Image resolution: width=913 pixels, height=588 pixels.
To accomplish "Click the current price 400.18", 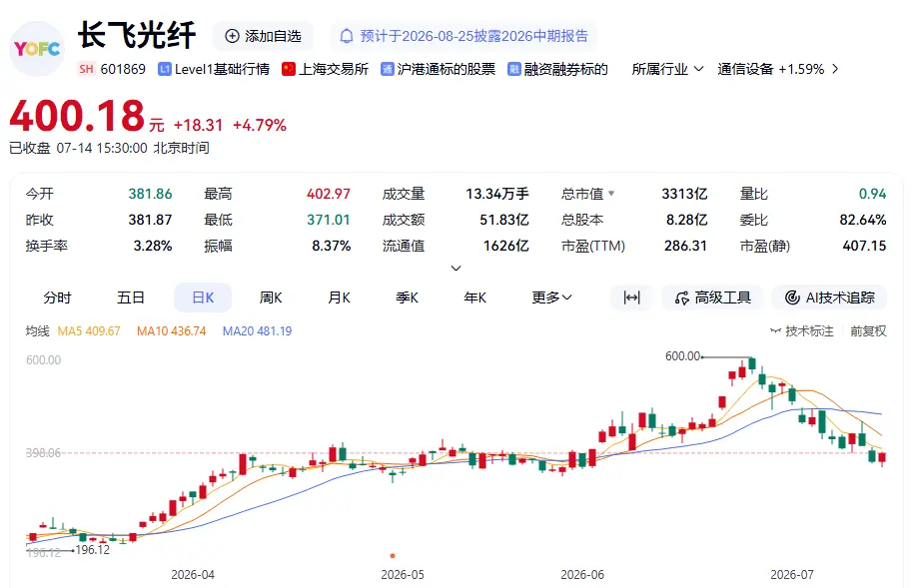I will [x=77, y=115].
